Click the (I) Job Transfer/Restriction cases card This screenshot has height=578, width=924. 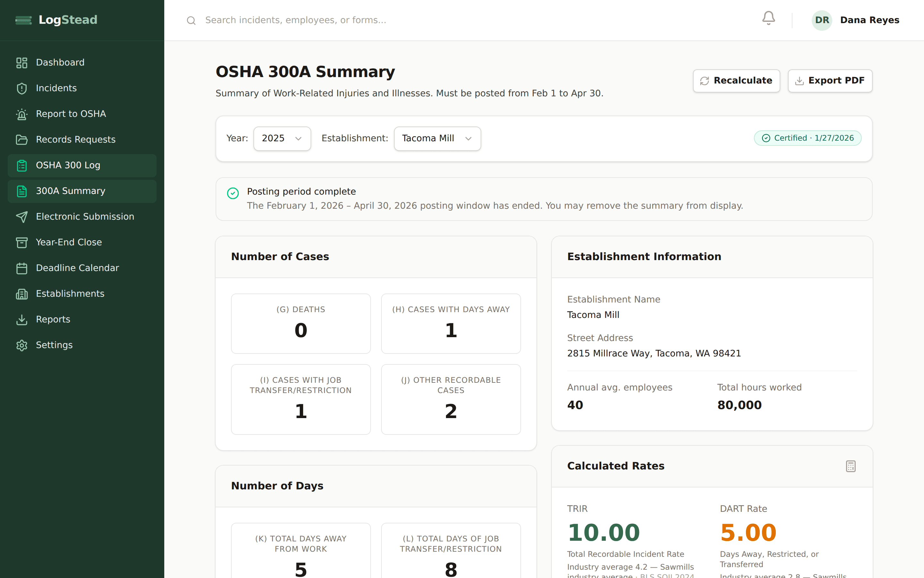click(301, 399)
